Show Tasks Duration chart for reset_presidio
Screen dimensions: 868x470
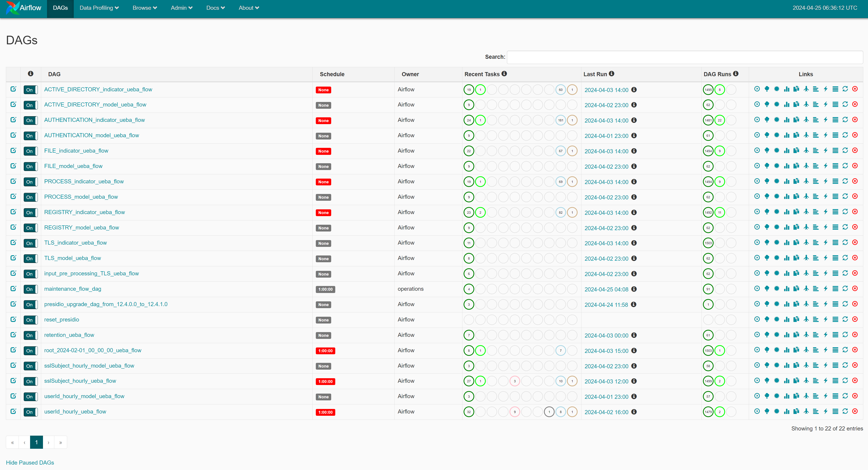[x=787, y=319]
